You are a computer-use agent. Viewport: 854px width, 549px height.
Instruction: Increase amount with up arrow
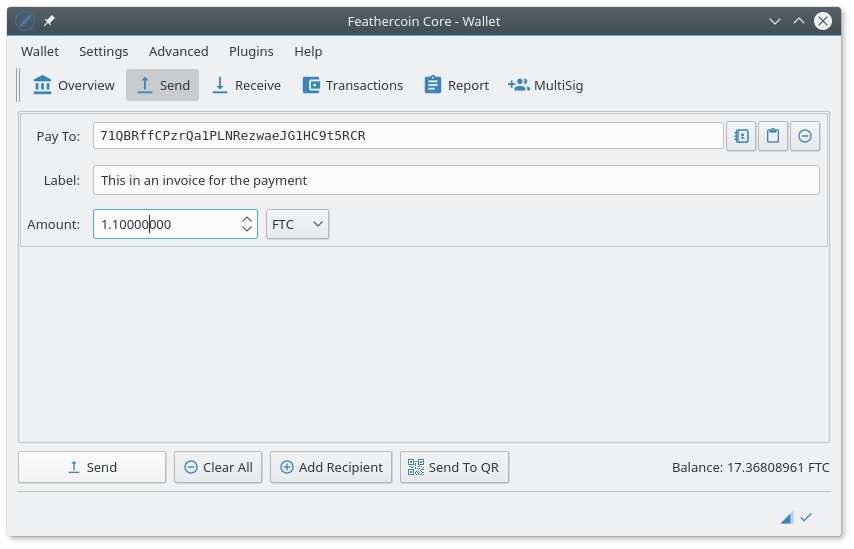247,218
